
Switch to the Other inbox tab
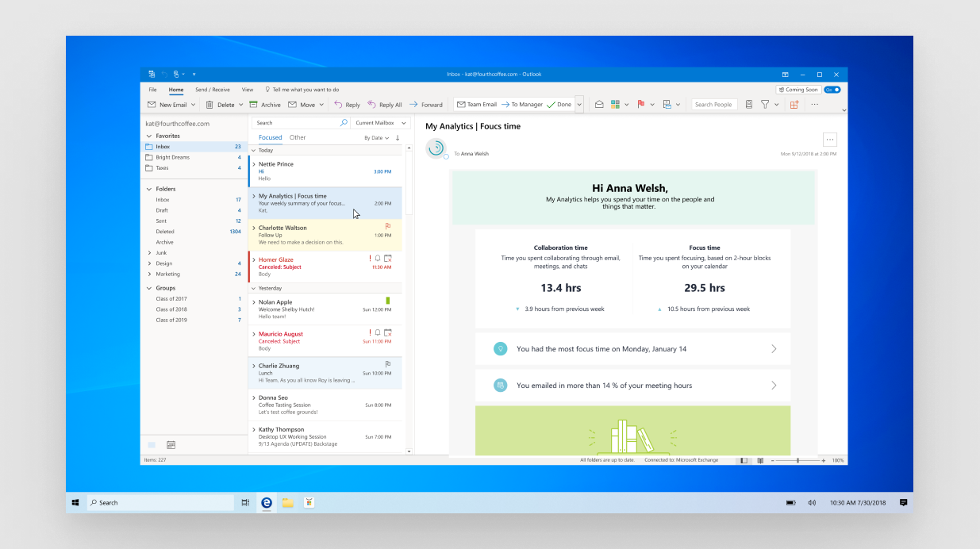pyautogui.click(x=298, y=137)
